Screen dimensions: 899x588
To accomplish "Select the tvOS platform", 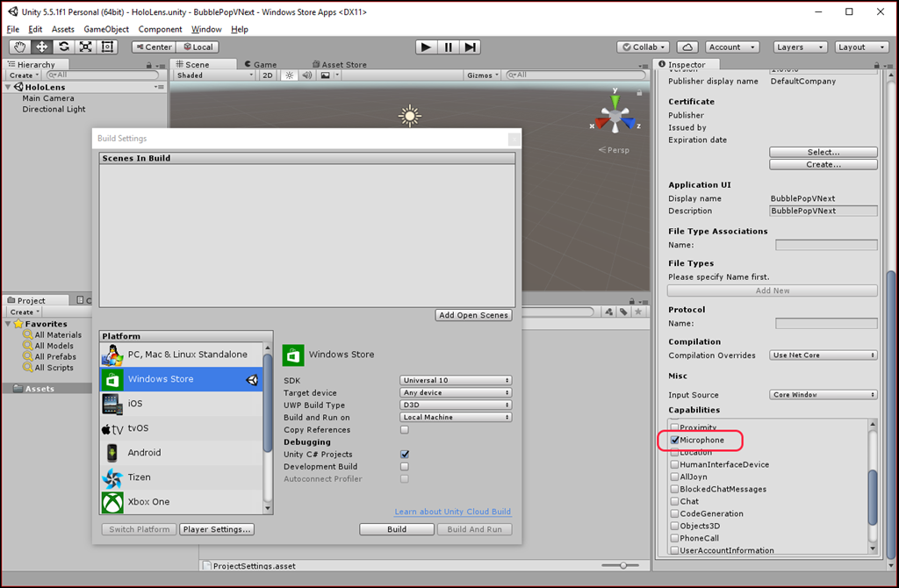I will [182, 428].
